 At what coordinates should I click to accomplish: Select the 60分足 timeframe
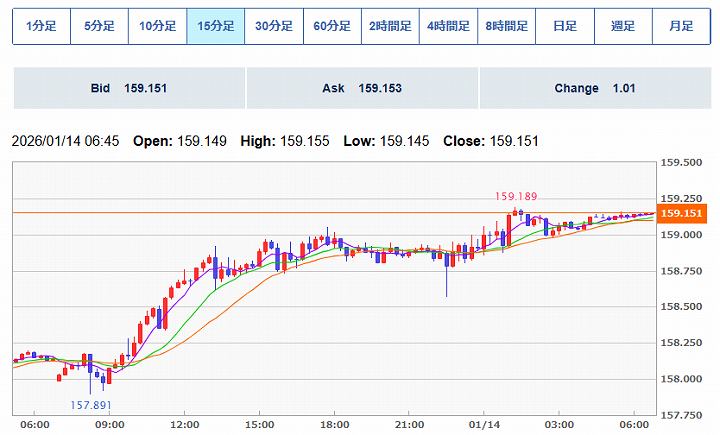coord(332,26)
